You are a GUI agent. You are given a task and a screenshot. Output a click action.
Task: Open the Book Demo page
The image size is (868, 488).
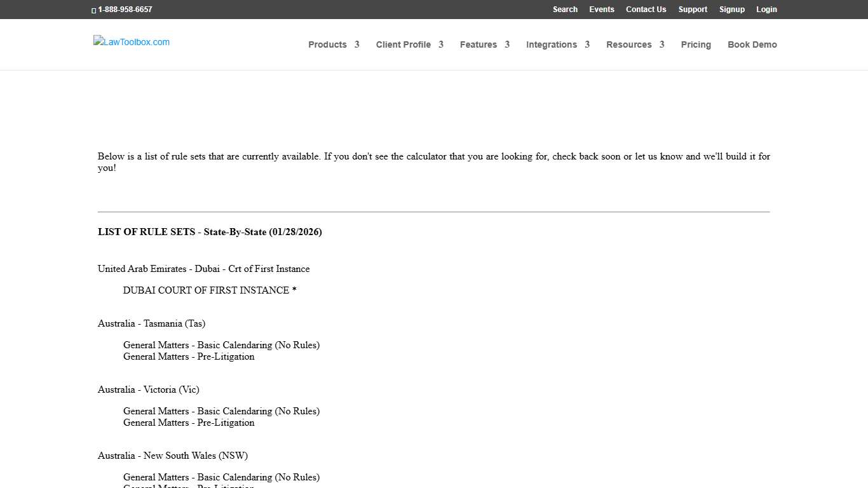752,44
